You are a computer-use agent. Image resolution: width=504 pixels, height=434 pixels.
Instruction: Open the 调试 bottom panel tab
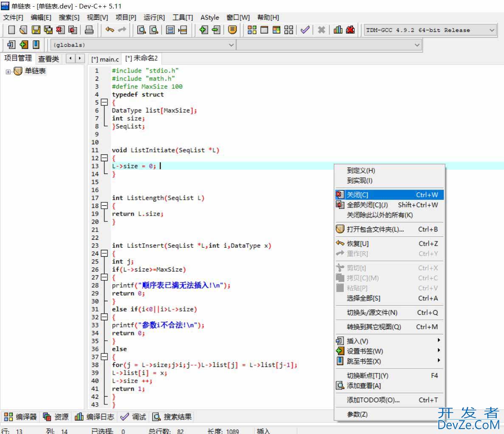pyautogui.click(x=133, y=417)
